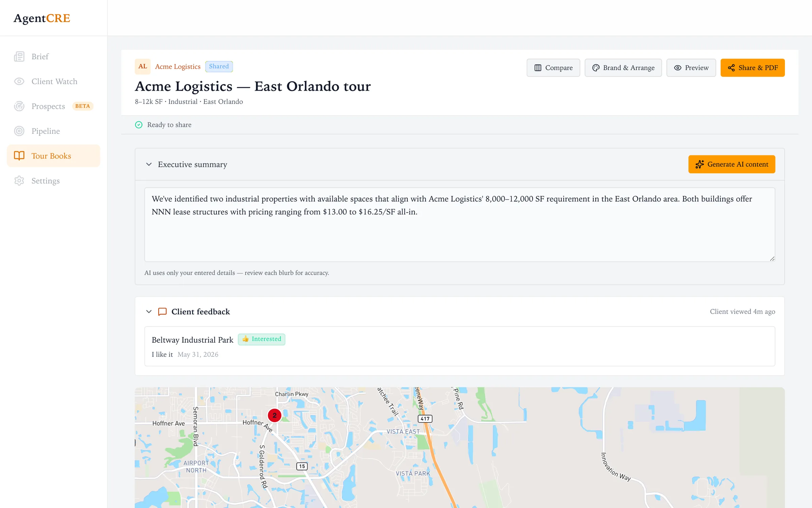Click the Innovation Way map label
The width and height of the screenshot is (812, 508).
click(x=616, y=467)
